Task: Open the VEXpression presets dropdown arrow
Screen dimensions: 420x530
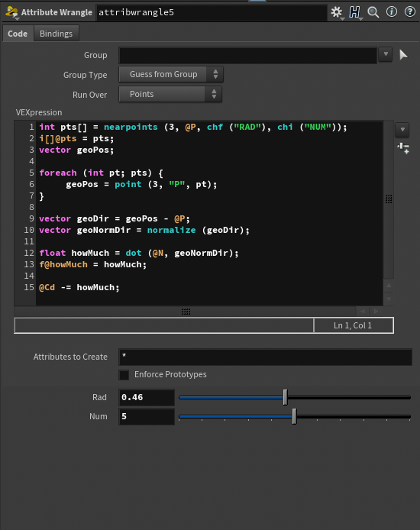Action: tap(402, 130)
